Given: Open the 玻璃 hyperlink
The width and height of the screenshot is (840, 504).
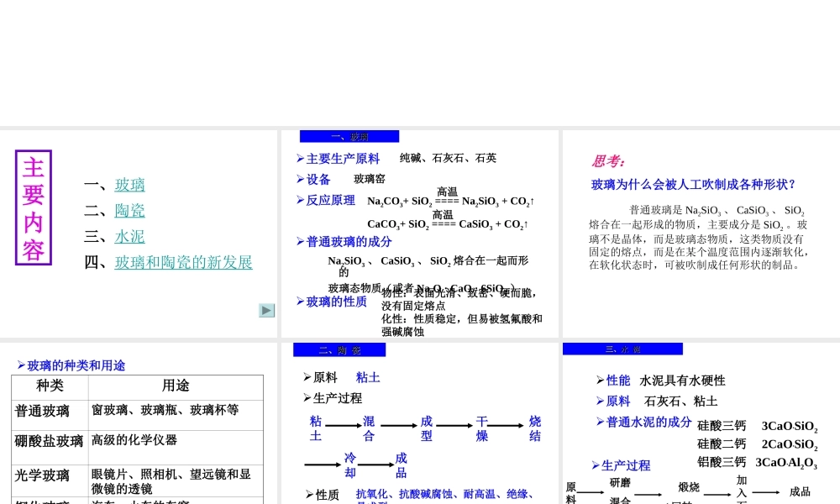Looking at the screenshot, I should pyautogui.click(x=129, y=185).
